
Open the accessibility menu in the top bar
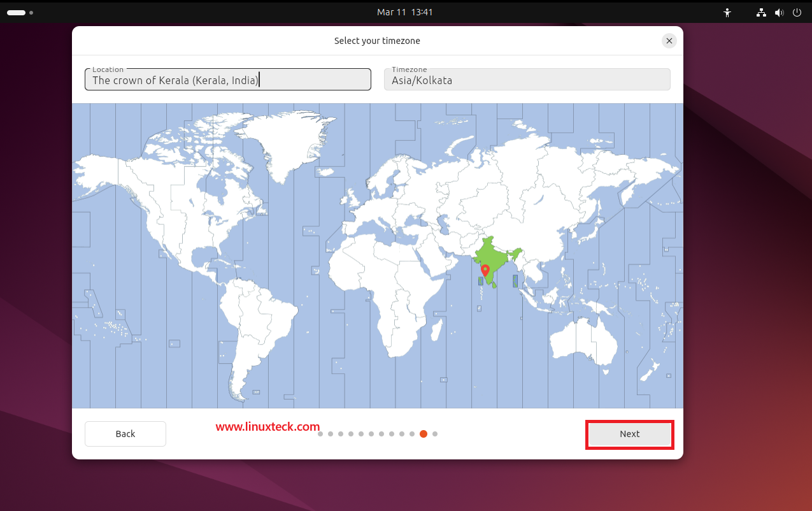pyautogui.click(x=727, y=12)
